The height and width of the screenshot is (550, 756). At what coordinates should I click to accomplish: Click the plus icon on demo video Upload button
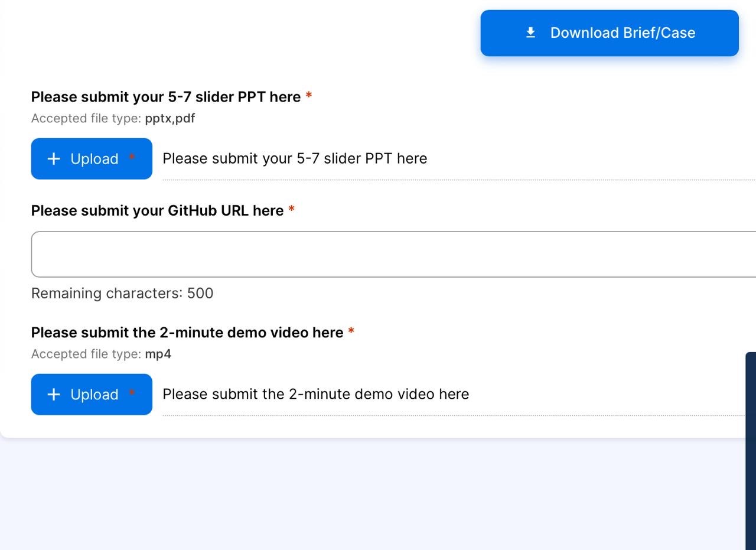click(x=54, y=395)
